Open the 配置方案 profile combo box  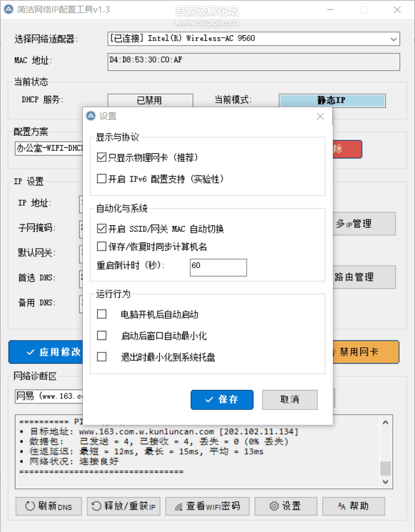(x=49, y=148)
